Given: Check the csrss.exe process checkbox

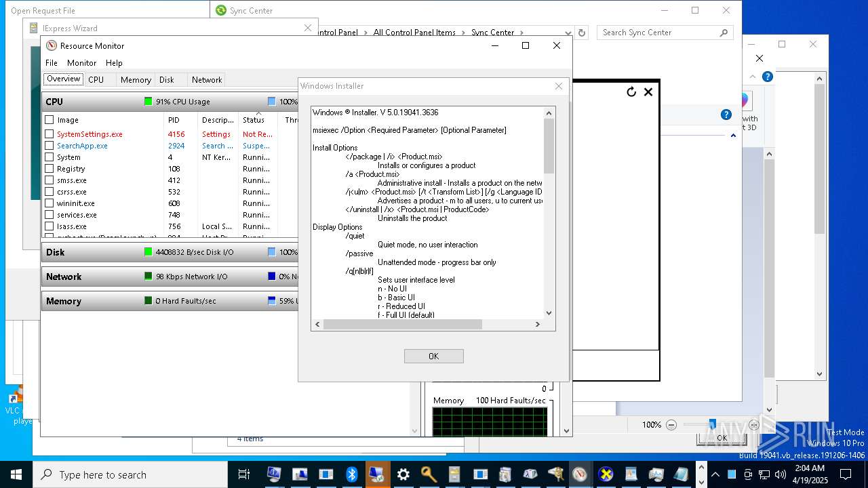Looking at the screenshot, I should pos(49,192).
